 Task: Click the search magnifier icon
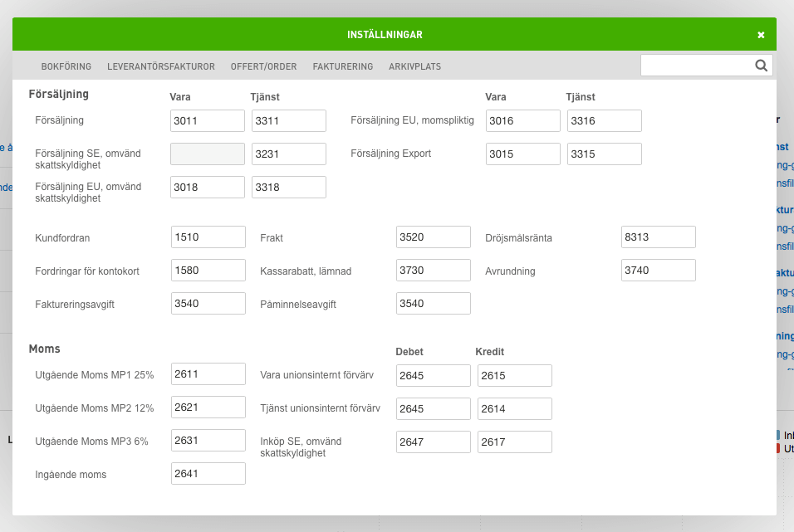761,66
